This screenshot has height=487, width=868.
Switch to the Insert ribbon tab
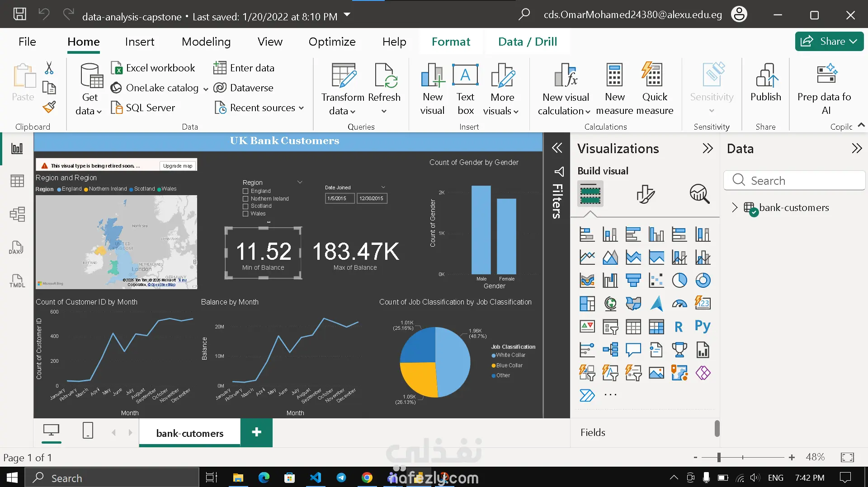(x=140, y=42)
